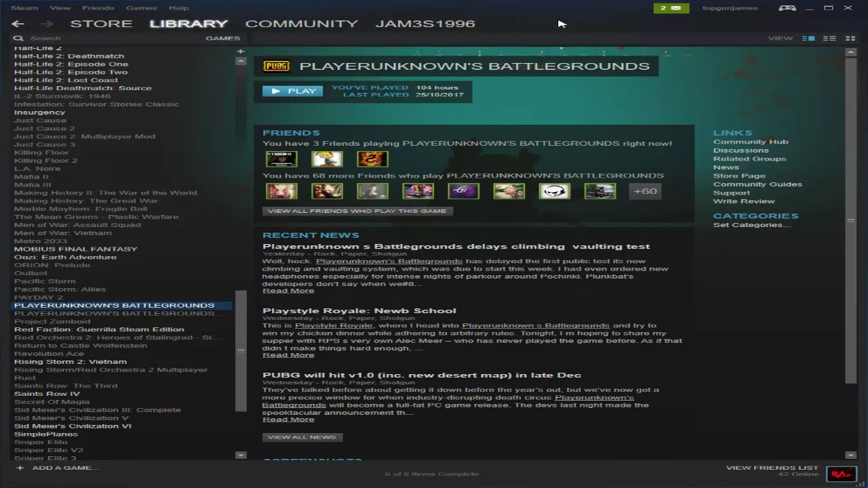Open the News link under Links

coord(726,167)
